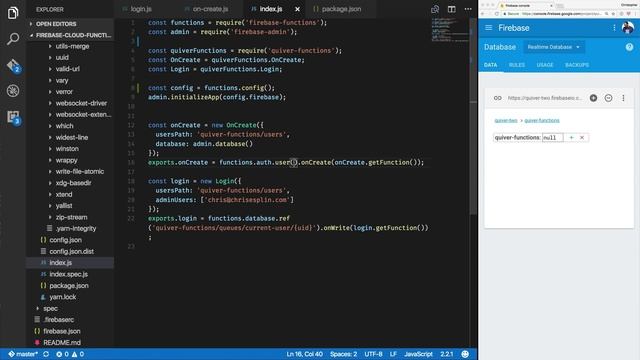Go back in the browser window
Viewport: 640px width, 360px height.
point(483,13)
